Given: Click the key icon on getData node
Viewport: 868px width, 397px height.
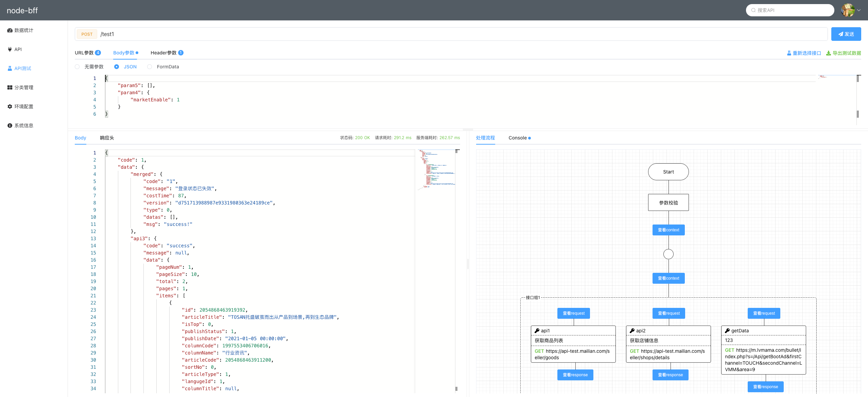Looking at the screenshot, I should [x=727, y=331].
